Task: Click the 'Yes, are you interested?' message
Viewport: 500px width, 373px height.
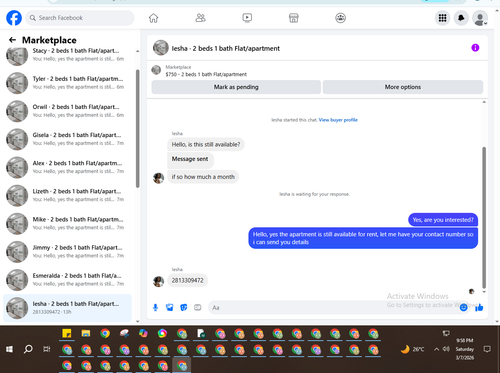Action: (x=443, y=220)
